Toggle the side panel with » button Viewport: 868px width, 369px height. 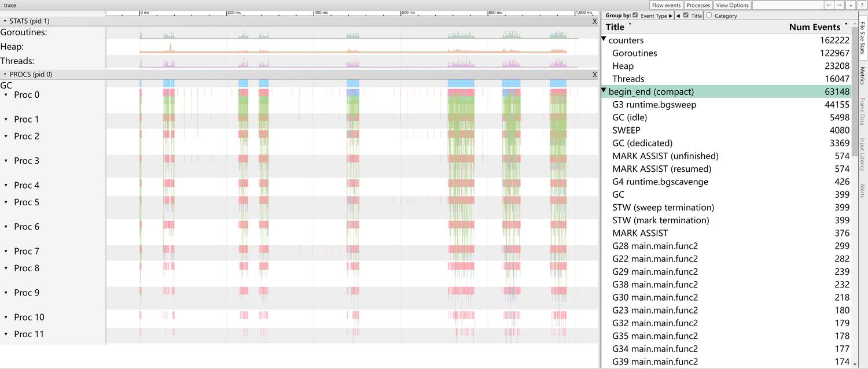[850, 5]
